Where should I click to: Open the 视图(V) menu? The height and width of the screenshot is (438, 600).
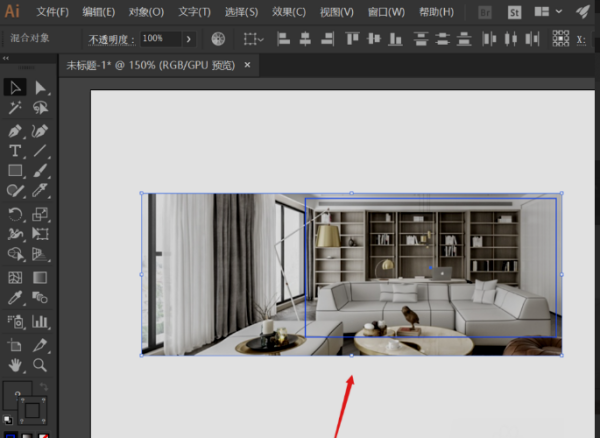point(337,12)
